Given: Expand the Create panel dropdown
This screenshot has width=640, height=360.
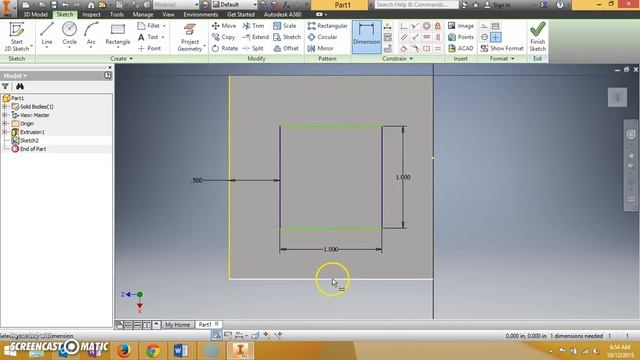Looking at the screenshot, I should pos(121,59).
